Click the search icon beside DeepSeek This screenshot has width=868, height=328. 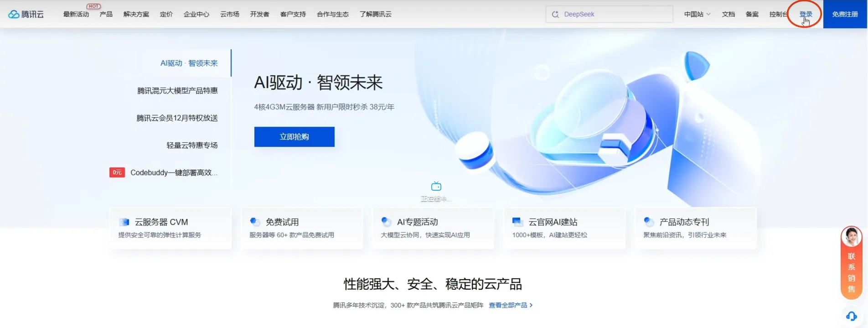(555, 14)
